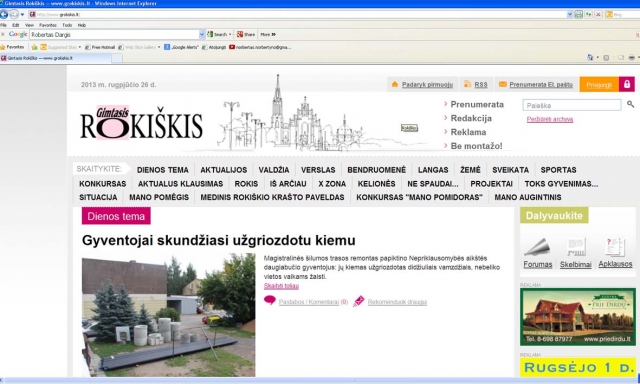The height and width of the screenshot is (384, 640).
Task: Click the browser Forward arrow
Action: click(13, 14)
